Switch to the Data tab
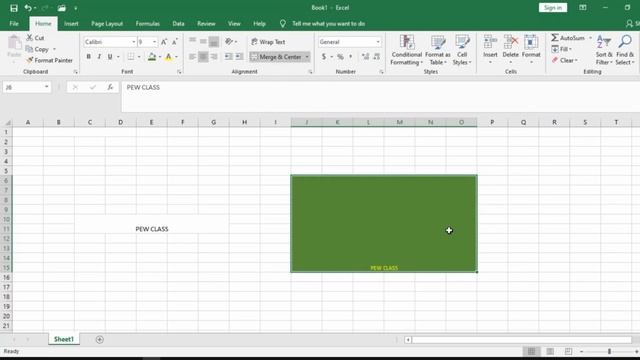This screenshot has width=640, height=360. [178, 24]
